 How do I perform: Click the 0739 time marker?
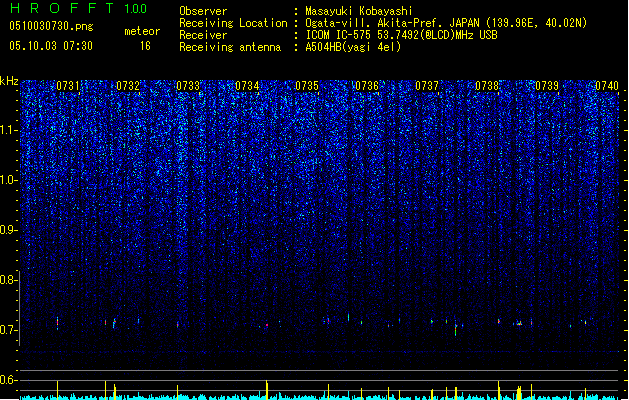(547, 86)
